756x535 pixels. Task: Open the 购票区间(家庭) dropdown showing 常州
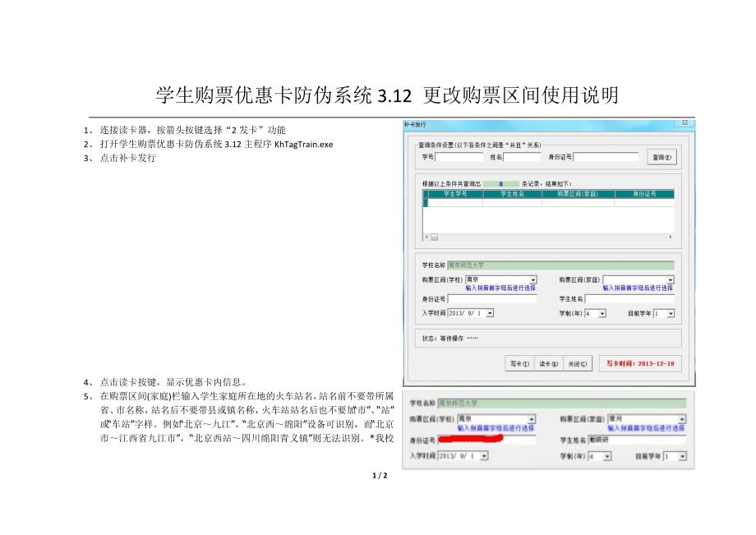pos(681,418)
